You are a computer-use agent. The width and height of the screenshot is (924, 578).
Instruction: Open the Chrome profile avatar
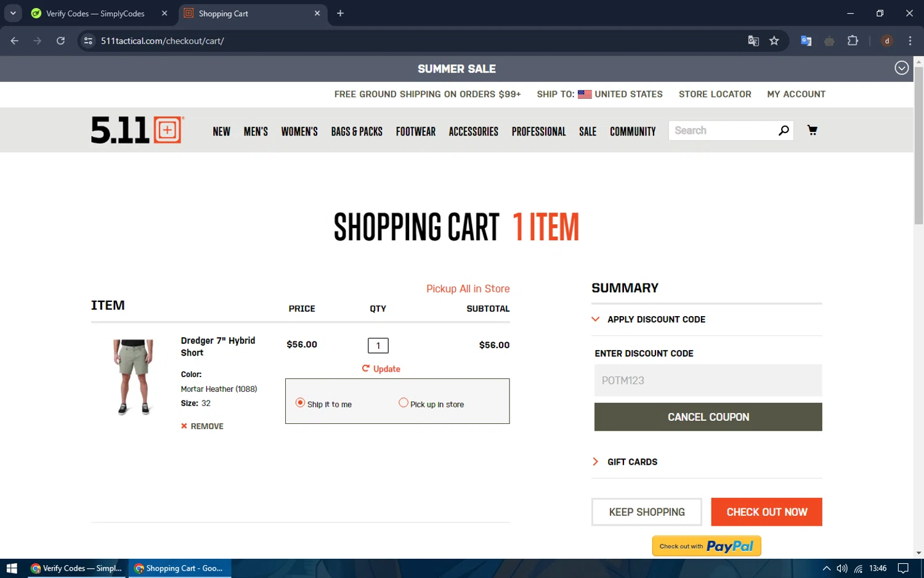click(x=887, y=41)
